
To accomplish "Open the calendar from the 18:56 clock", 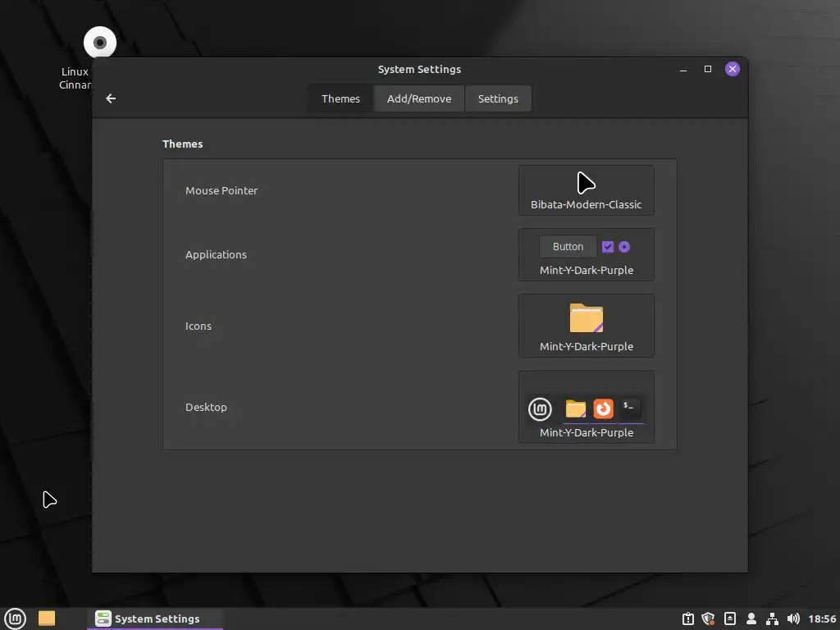I will 822,619.
